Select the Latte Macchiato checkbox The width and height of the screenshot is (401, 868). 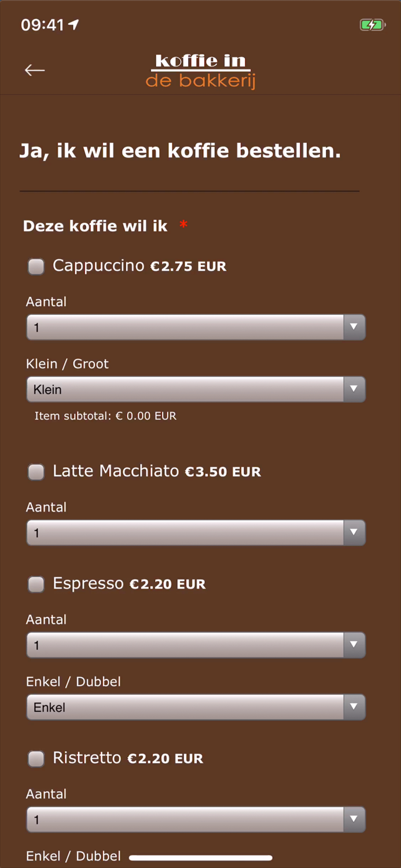(36, 472)
